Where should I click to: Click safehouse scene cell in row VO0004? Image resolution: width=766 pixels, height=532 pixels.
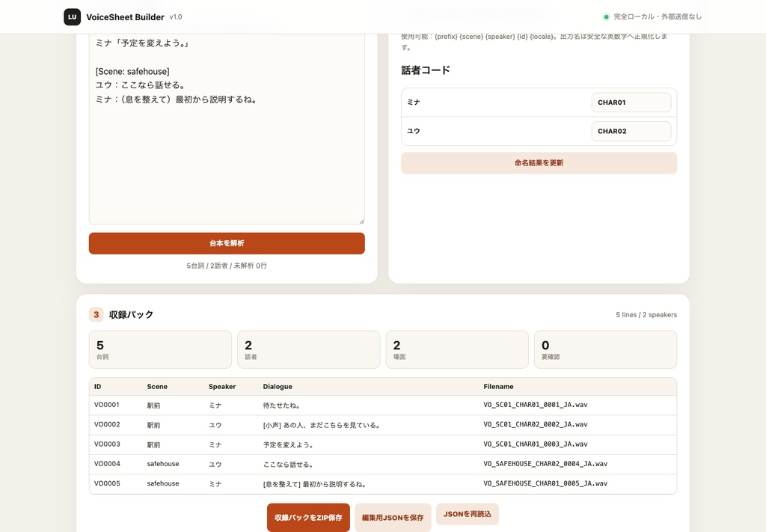point(162,464)
